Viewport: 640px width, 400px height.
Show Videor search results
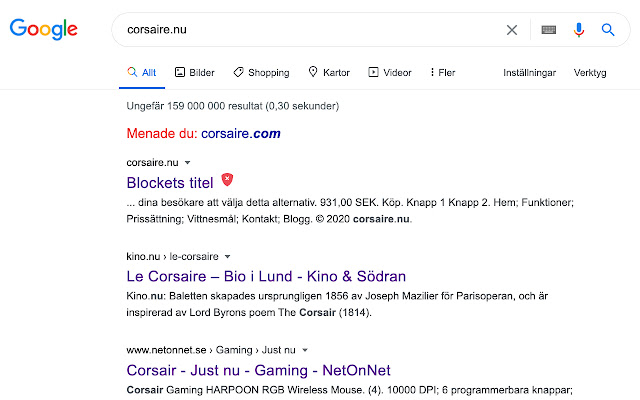pos(390,72)
